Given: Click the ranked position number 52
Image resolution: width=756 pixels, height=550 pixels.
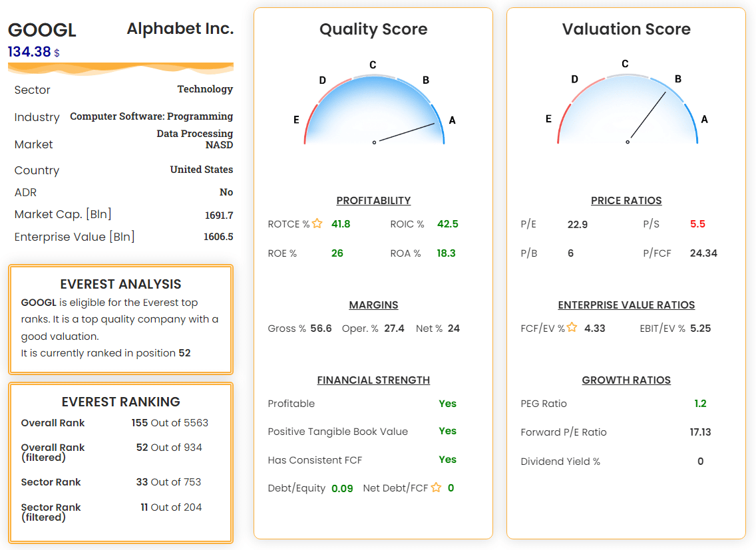Looking at the screenshot, I should click(184, 353).
